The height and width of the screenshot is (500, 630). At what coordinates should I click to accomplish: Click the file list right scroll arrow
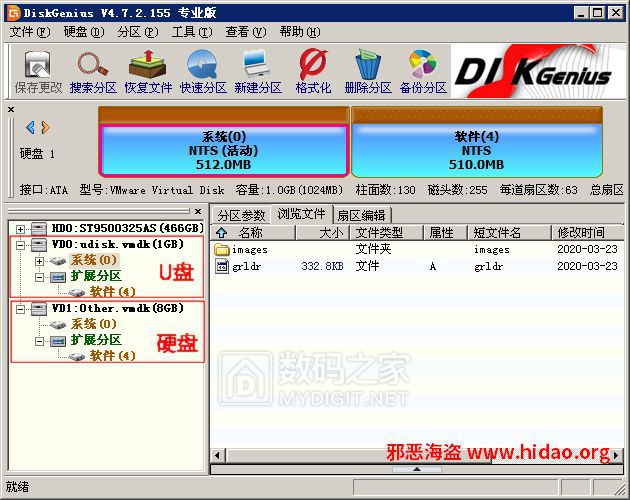[616, 455]
